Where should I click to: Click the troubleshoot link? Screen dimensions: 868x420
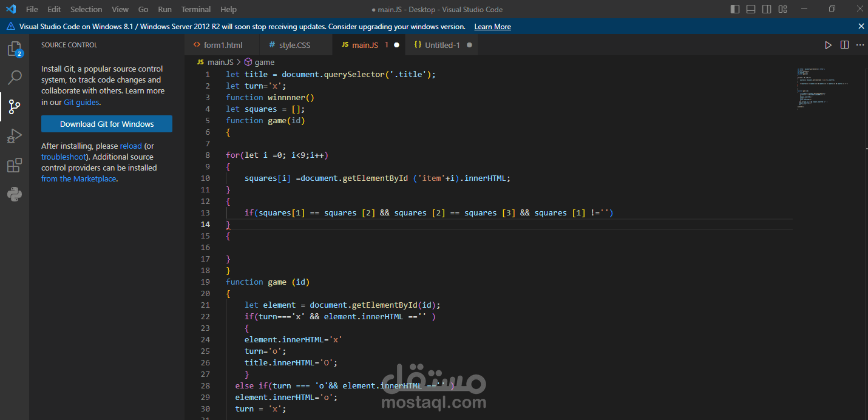pyautogui.click(x=64, y=157)
